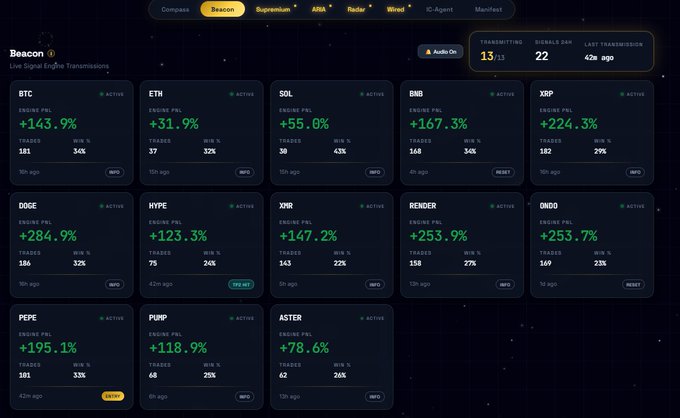680x418 pixels.
Task: Go to the Radar tab
Action: pyautogui.click(x=356, y=10)
